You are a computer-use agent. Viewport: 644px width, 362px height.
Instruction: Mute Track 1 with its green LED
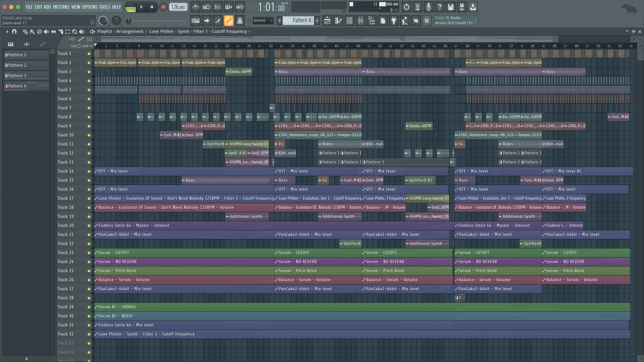[x=89, y=54]
